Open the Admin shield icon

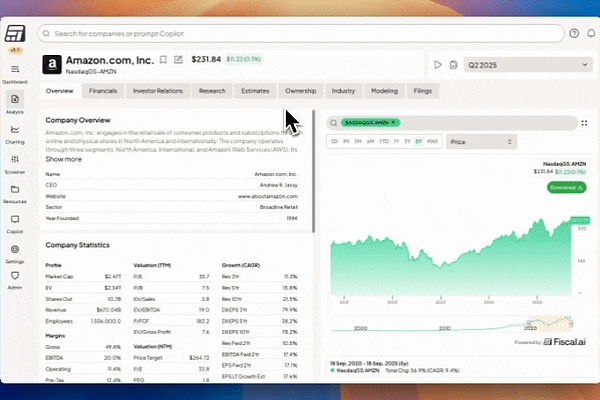pos(15,276)
